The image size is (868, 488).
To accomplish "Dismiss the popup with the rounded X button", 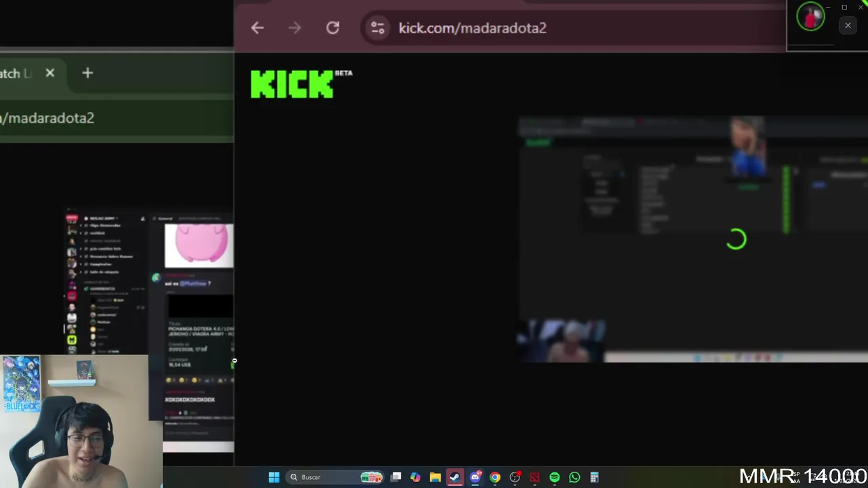I will pos(848,26).
